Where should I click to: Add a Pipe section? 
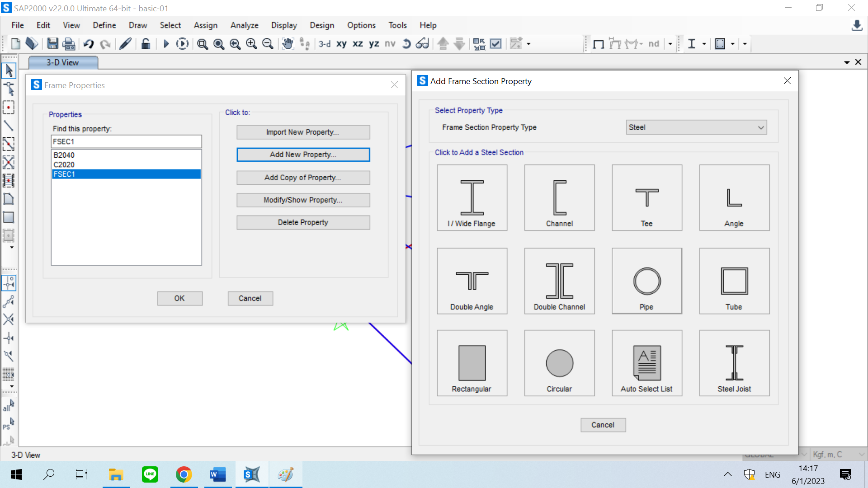[x=646, y=281]
